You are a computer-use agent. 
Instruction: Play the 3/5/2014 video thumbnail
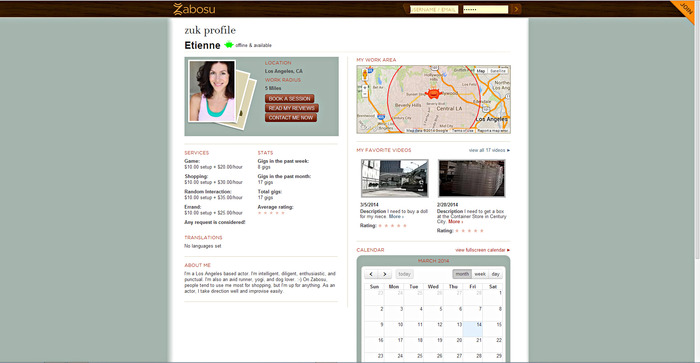click(395, 178)
